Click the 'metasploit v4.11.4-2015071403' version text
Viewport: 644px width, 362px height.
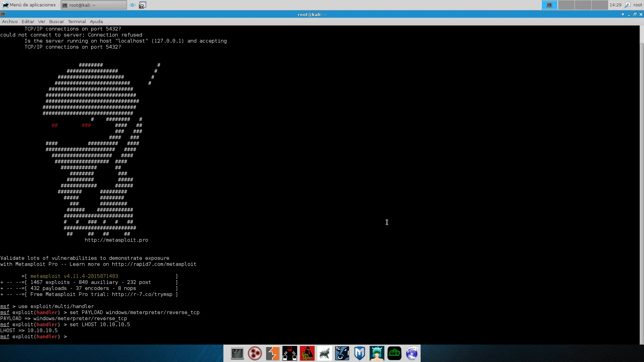point(74,276)
